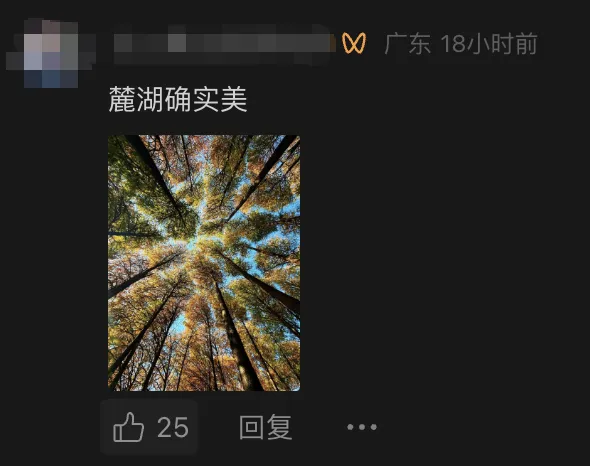Reply to the 麓湖 comment
590x466 pixels.
pos(265,427)
